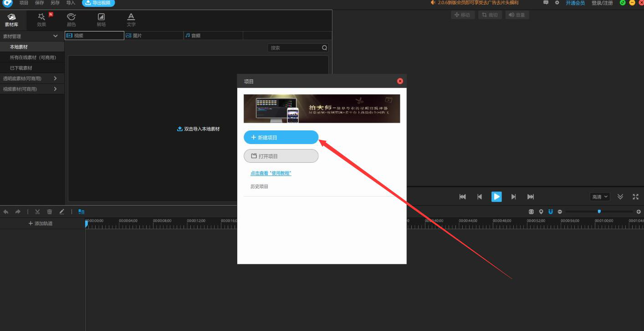The width and height of the screenshot is (644, 331).
Task: Toggle the blue track linking icon in timeline toolbar
Action: pyautogui.click(x=81, y=212)
